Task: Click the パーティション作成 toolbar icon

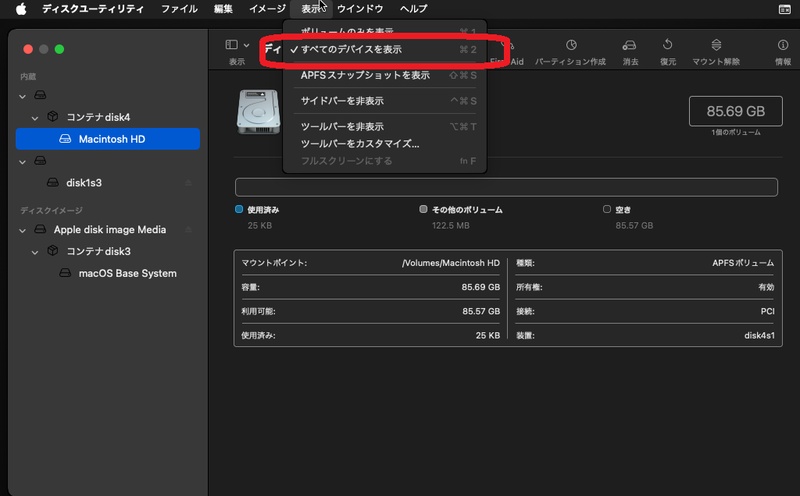Action: [x=571, y=45]
